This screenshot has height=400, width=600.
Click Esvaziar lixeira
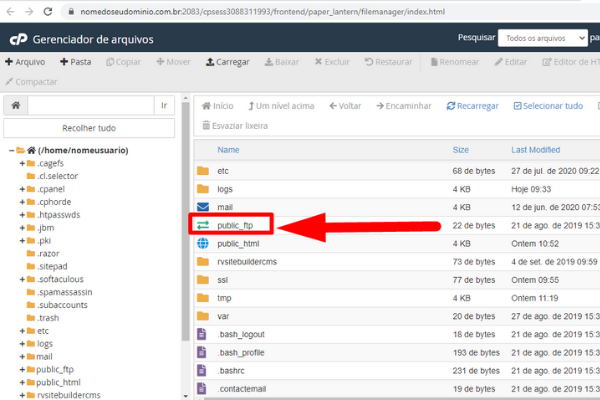tap(235, 126)
